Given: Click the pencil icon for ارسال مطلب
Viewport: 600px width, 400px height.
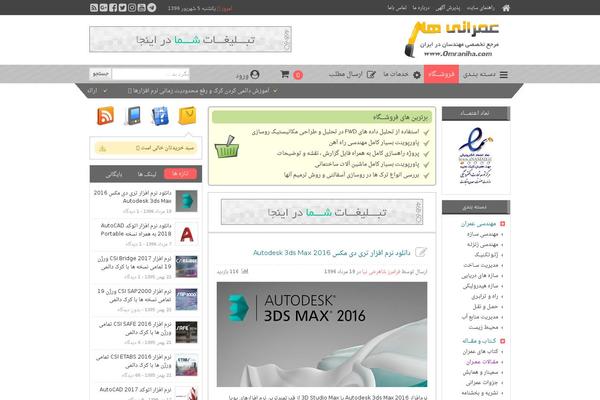Looking at the screenshot, I should [x=371, y=75].
